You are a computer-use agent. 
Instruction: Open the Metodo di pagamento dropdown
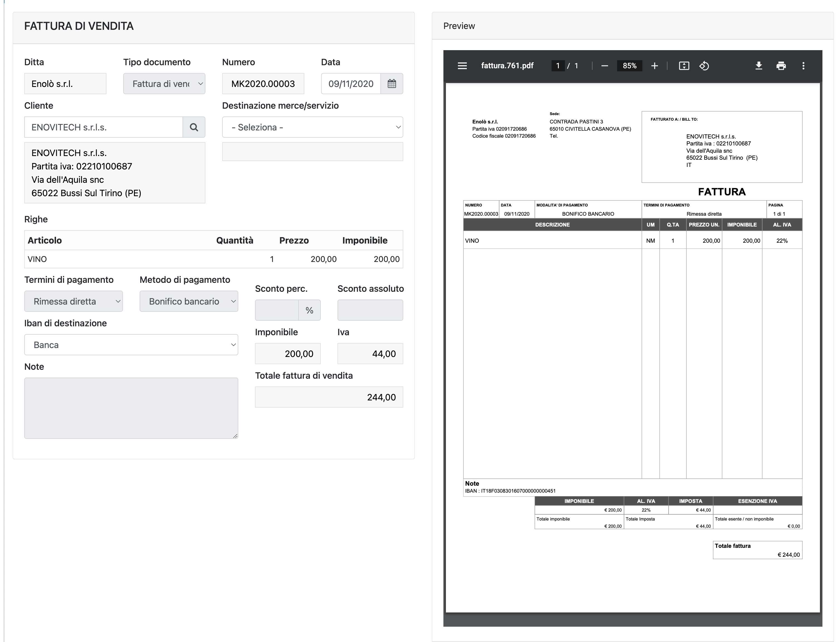[189, 301]
